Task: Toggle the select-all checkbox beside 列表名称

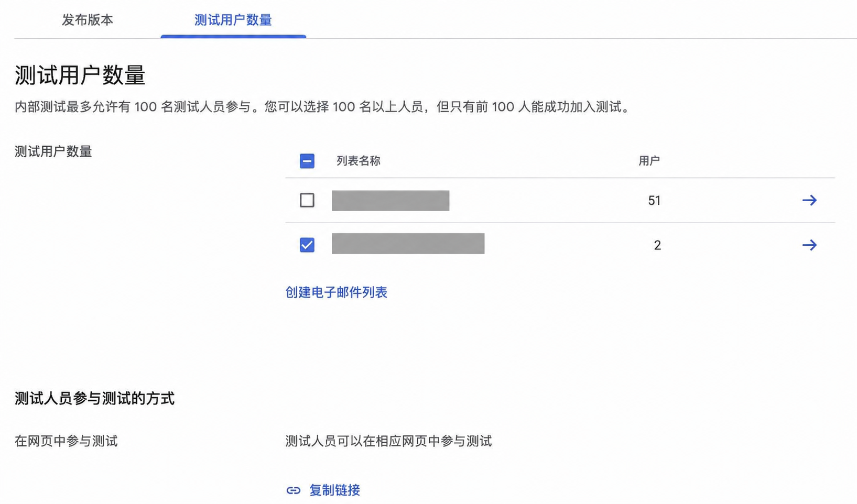Action: pos(307,161)
